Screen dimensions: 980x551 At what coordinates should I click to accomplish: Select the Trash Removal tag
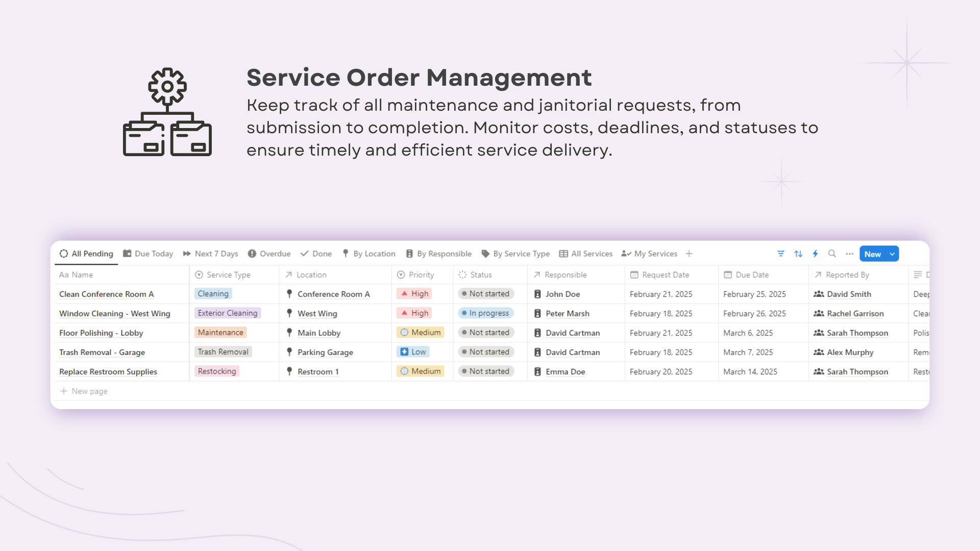(x=223, y=352)
